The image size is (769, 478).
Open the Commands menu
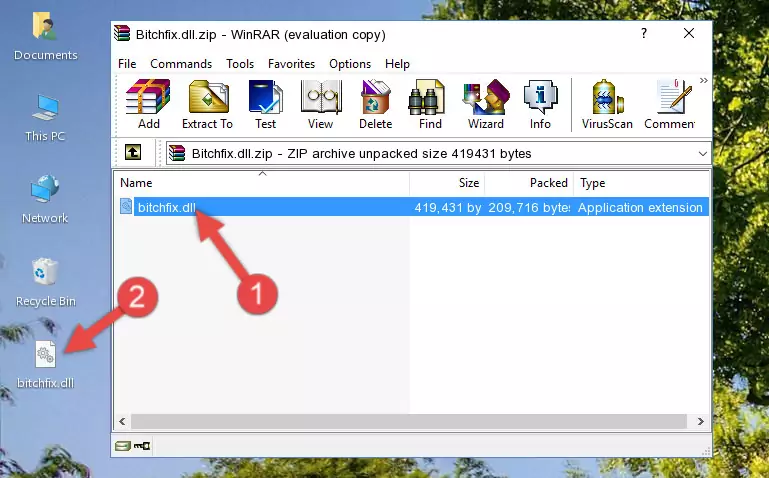tap(181, 64)
